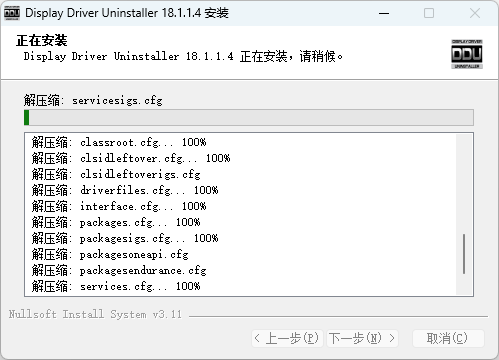Click the green installation progress bar
Screen dimensions: 499x360
(x=249, y=118)
